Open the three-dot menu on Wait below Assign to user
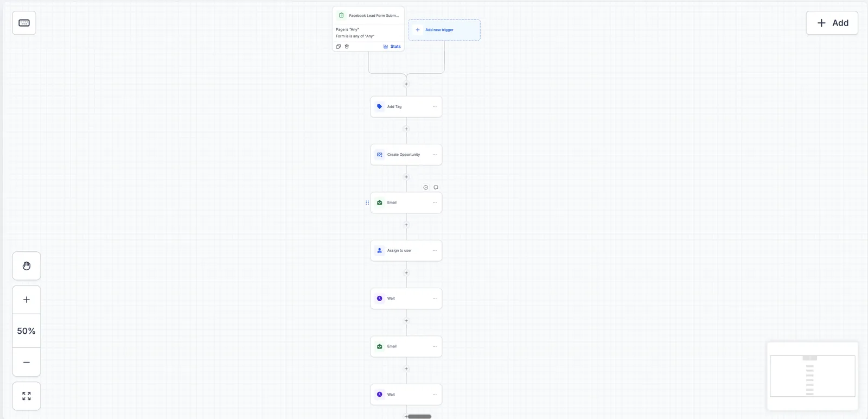The image size is (868, 419). click(x=435, y=299)
